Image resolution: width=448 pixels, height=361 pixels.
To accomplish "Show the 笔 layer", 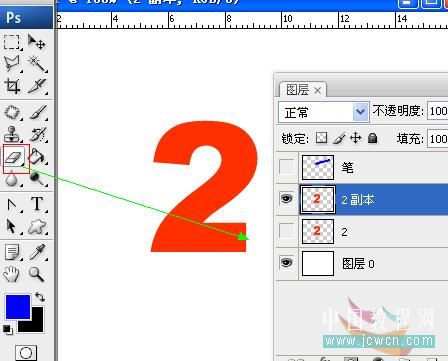I will point(287,167).
